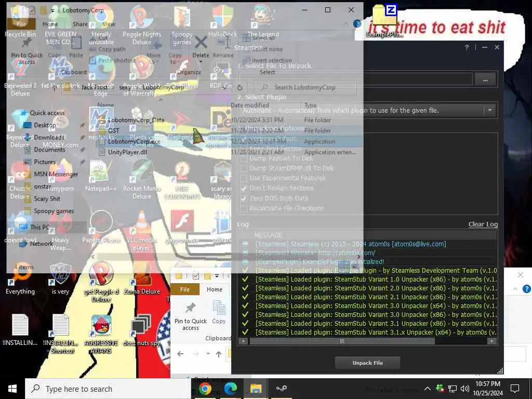
Task: Open the Peggle Nights Deluxe desktop shortcut
Action: (142, 25)
